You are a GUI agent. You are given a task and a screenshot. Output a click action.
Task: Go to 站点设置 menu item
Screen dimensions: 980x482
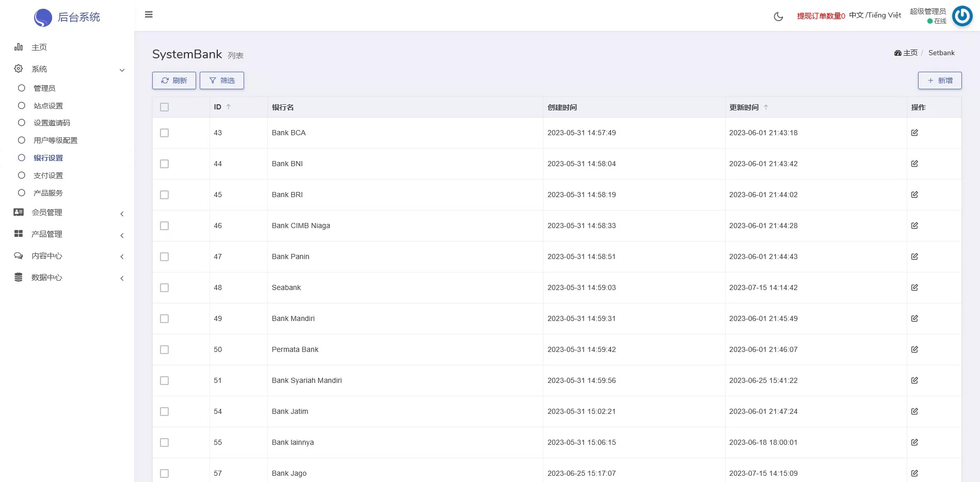click(x=48, y=106)
